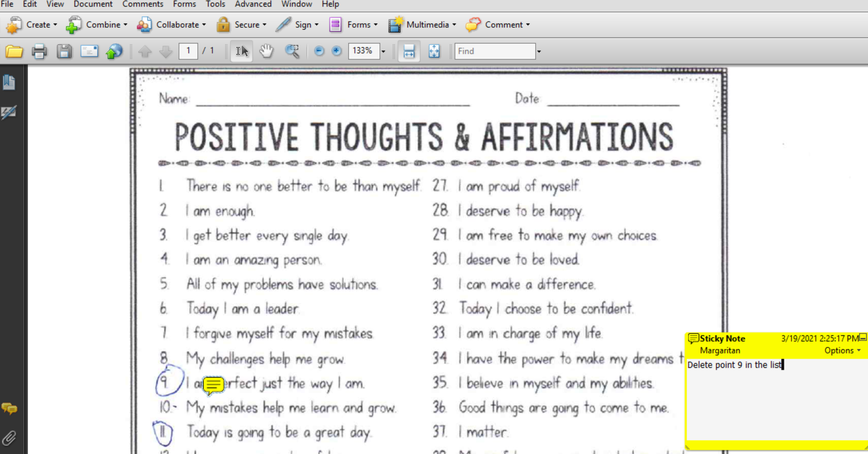Toggle the scrolling page fit-width mode
This screenshot has height=454, width=868.
tap(409, 51)
